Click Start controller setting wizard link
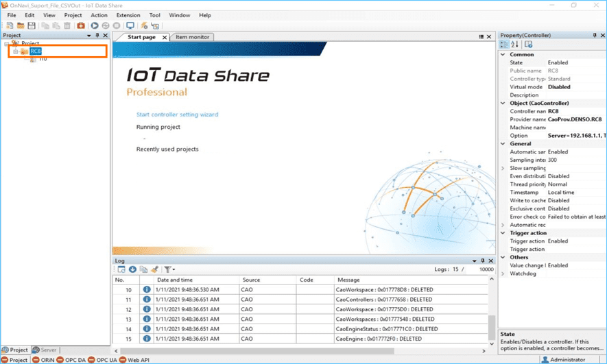This screenshot has height=364, width=607. click(178, 114)
